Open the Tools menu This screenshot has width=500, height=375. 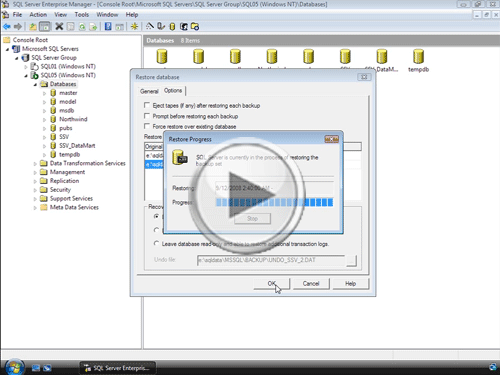click(81, 15)
